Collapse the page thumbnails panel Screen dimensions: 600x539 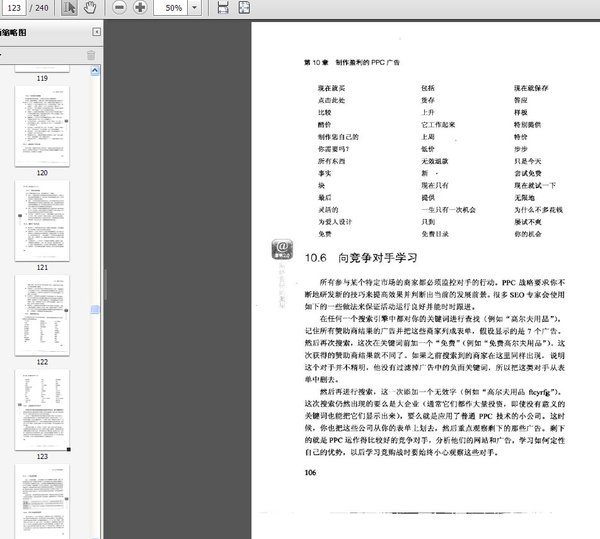(96, 32)
